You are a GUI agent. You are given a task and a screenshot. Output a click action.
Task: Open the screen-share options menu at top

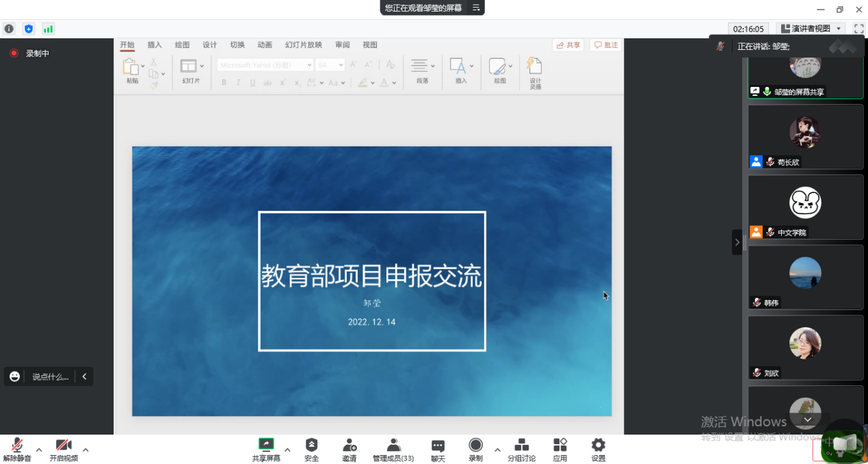coord(476,8)
